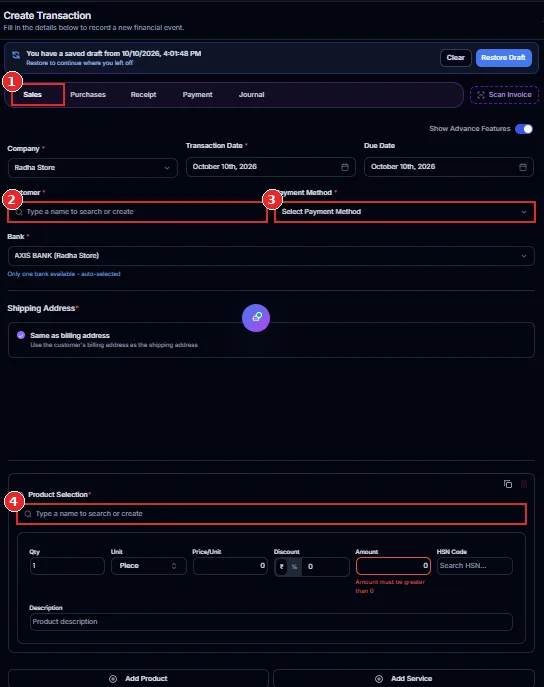
Task: Switch to the Journal tab
Action: point(251,95)
